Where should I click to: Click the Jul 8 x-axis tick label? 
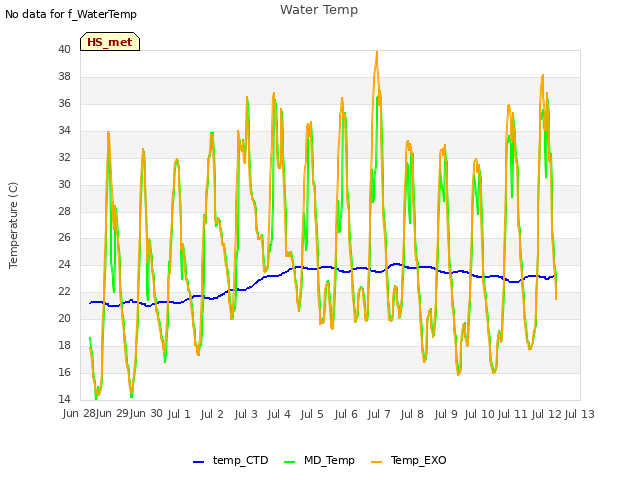click(412, 414)
